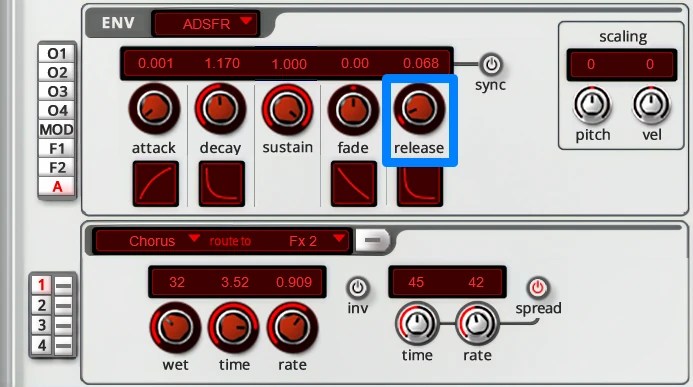Image resolution: width=693 pixels, height=387 pixels.
Task: Click the attack curve shape icon
Action: click(x=156, y=184)
